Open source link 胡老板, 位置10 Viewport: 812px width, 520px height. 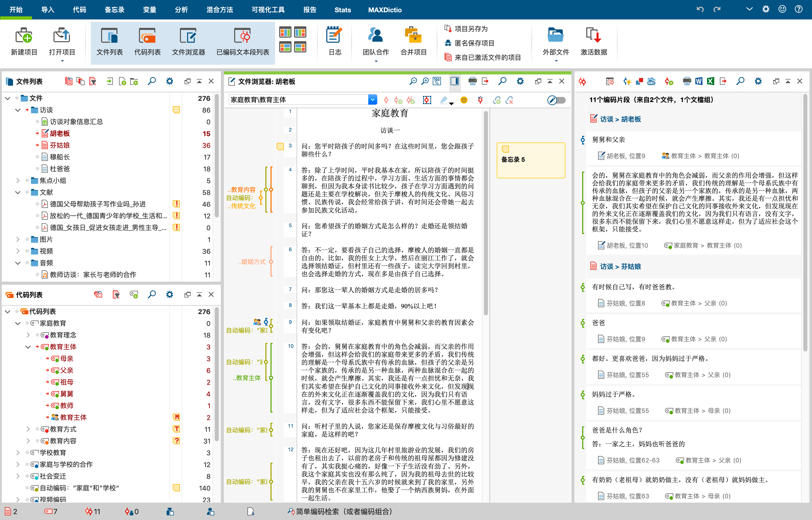627,246
